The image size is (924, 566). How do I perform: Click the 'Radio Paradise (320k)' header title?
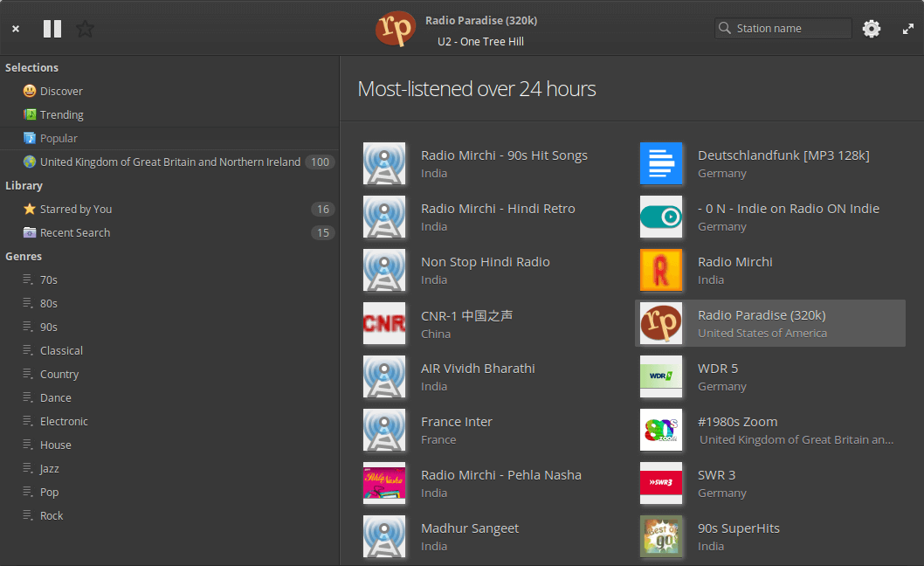click(x=481, y=21)
